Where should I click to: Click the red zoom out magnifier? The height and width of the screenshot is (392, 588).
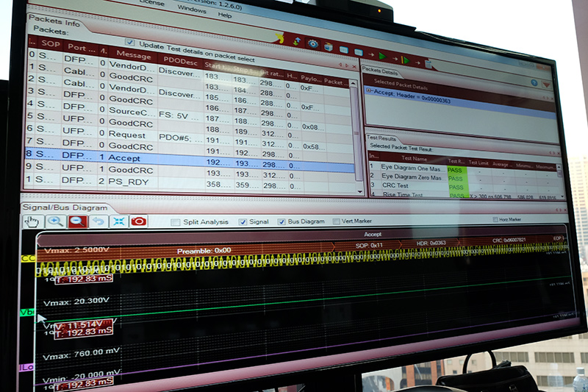[x=78, y=221]
